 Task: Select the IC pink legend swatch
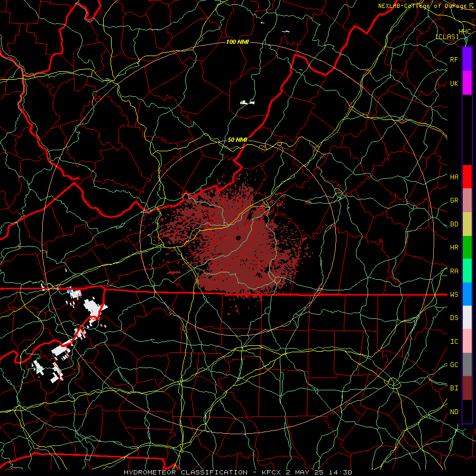[467, 341]
